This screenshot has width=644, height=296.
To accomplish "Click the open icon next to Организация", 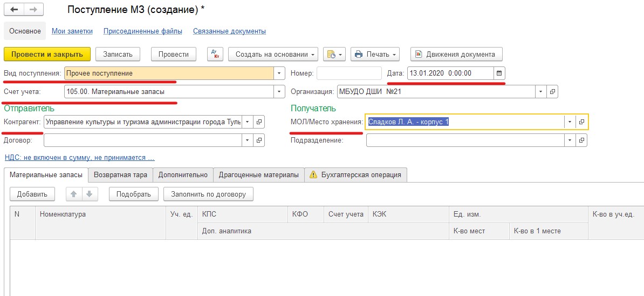I will click(552, 92).
